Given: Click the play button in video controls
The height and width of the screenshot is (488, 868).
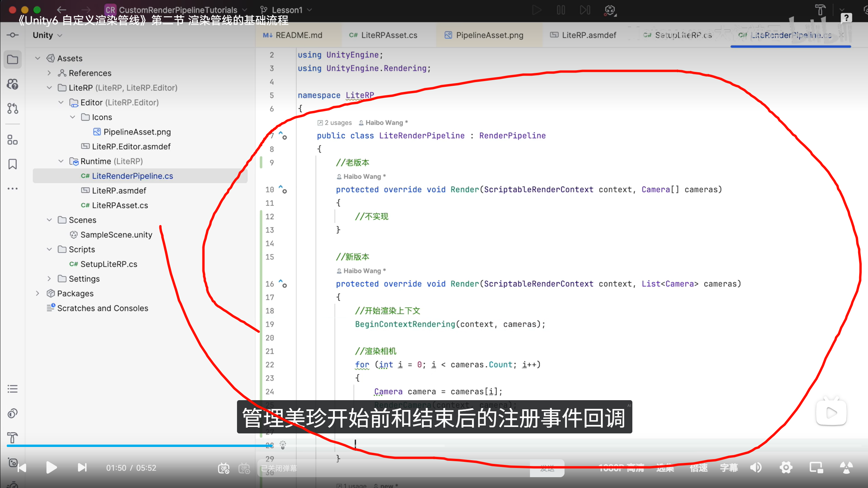Looking at the screenshot, I should click(51, 468).
